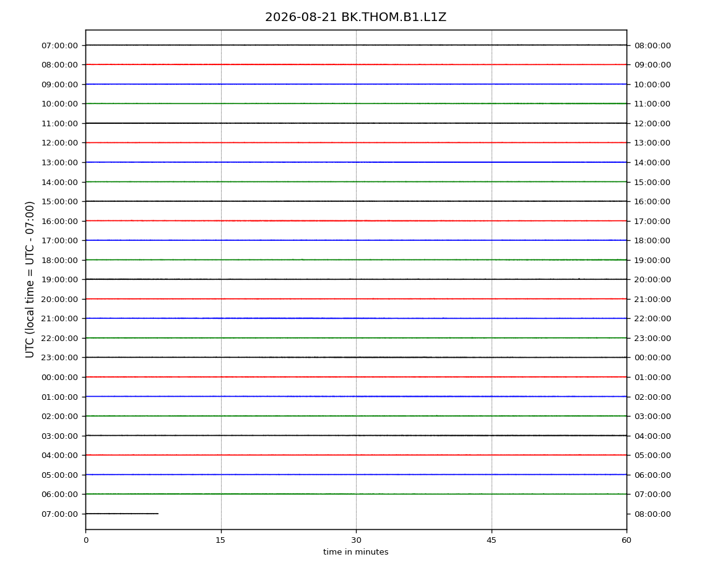712x588 pixels.
Task: Click the 00:00:00 label on the right axis
Action: click(x=653, y=358)
